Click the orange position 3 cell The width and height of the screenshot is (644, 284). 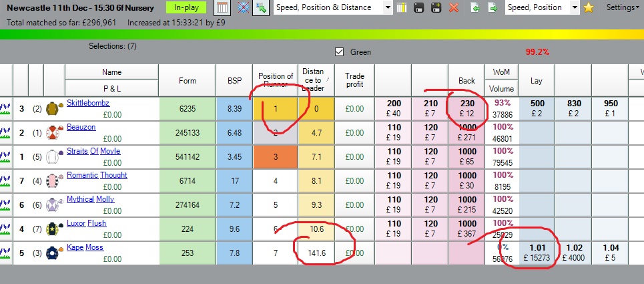(276, 156)
